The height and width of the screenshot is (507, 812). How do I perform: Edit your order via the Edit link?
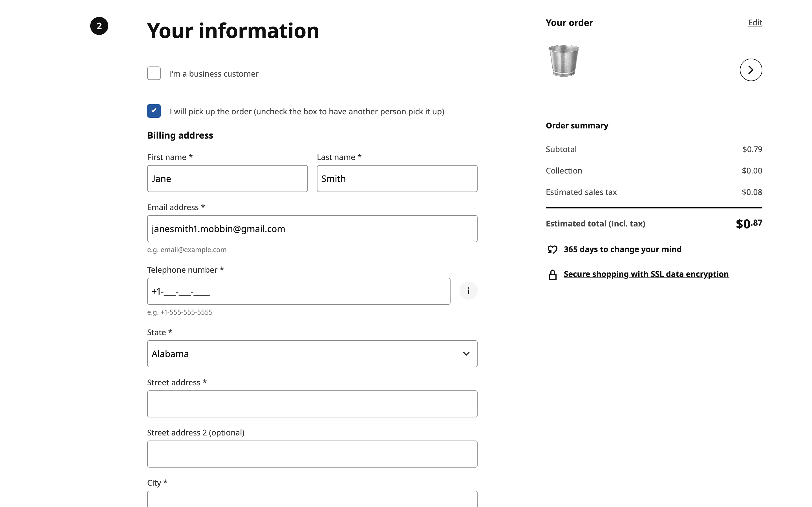coord(755,23)
